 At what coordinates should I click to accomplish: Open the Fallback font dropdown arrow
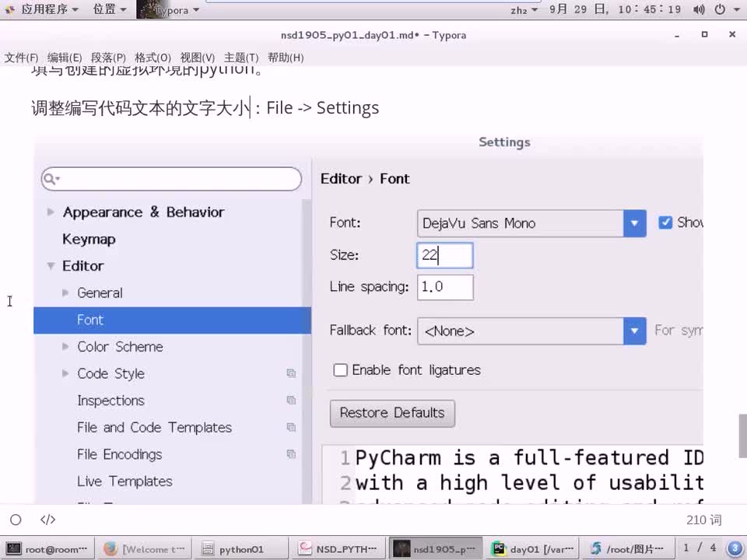tap(635, 331)
